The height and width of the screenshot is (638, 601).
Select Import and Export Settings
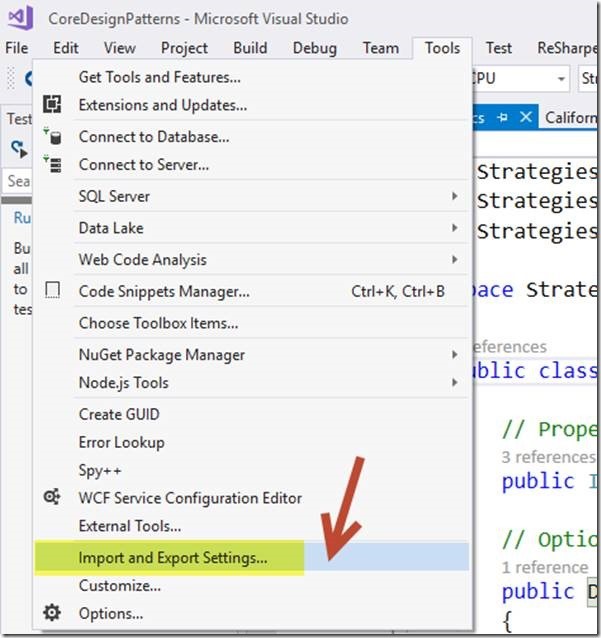tap(173, 558)
